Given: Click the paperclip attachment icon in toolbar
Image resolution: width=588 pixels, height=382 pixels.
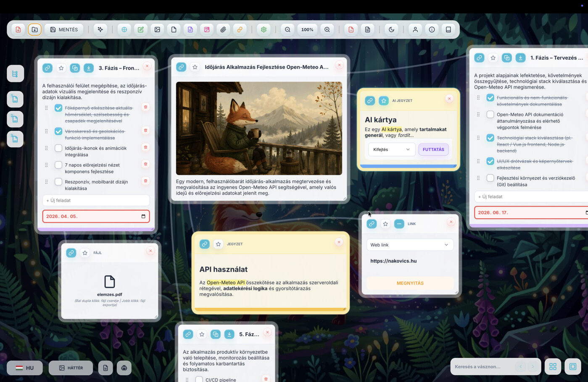Looking at the screenshot, I should point(223,29).
